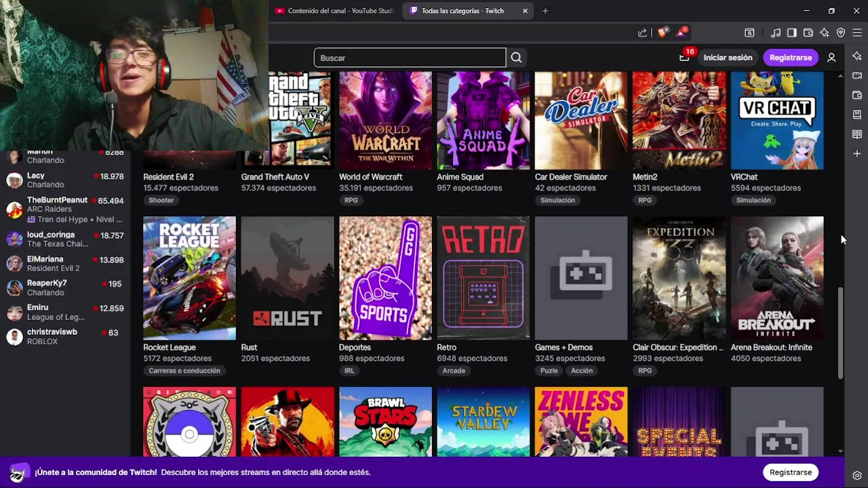
Task: Click the share page icon in address bar
Action: (642, 33)
